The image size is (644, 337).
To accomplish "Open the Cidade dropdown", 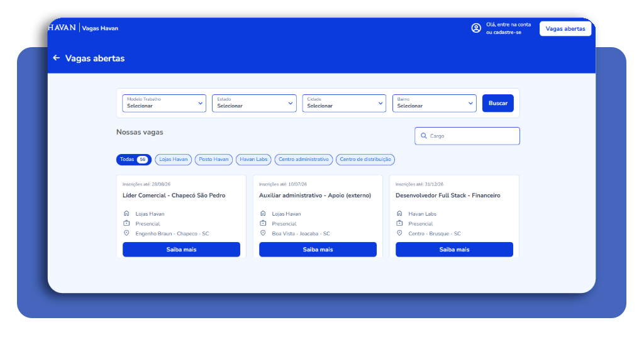I will (x=344, y=103).
